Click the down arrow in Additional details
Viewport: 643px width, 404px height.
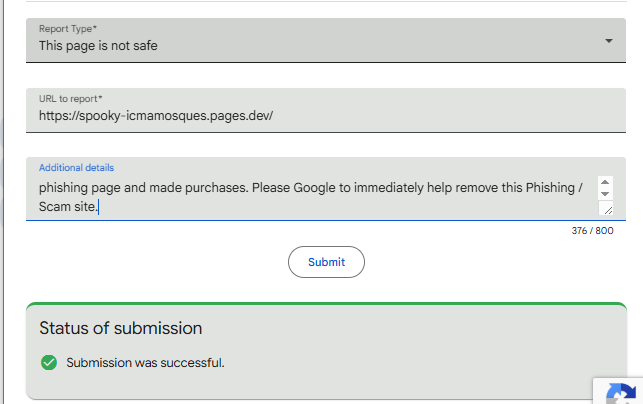605,194
